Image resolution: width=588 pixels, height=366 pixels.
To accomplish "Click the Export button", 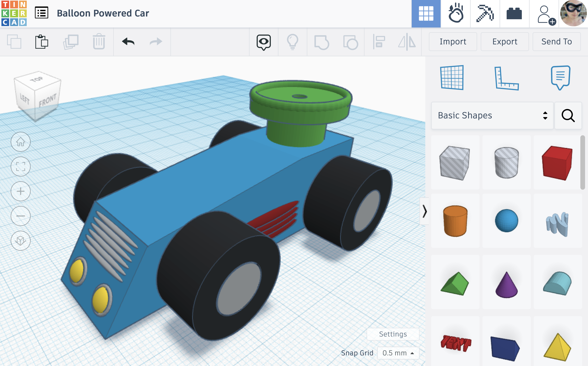I will click(x=505, y=41).
